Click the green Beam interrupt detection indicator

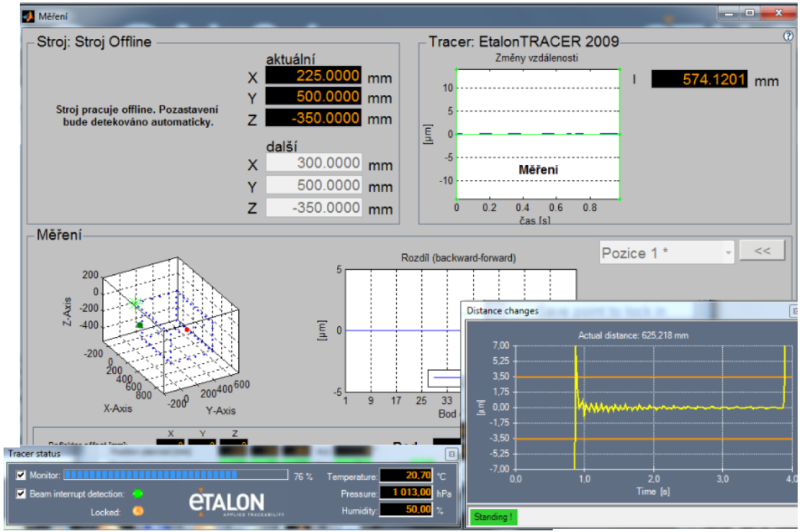138,494
